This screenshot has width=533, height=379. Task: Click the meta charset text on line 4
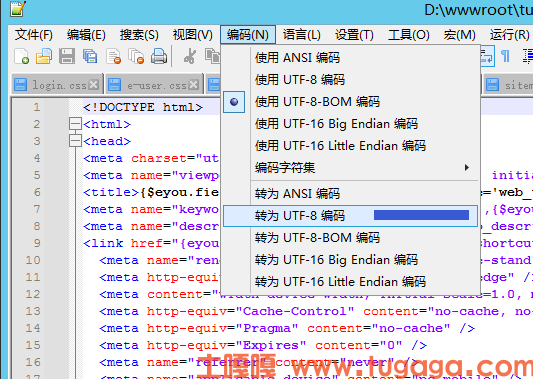[x=151, y=158]
